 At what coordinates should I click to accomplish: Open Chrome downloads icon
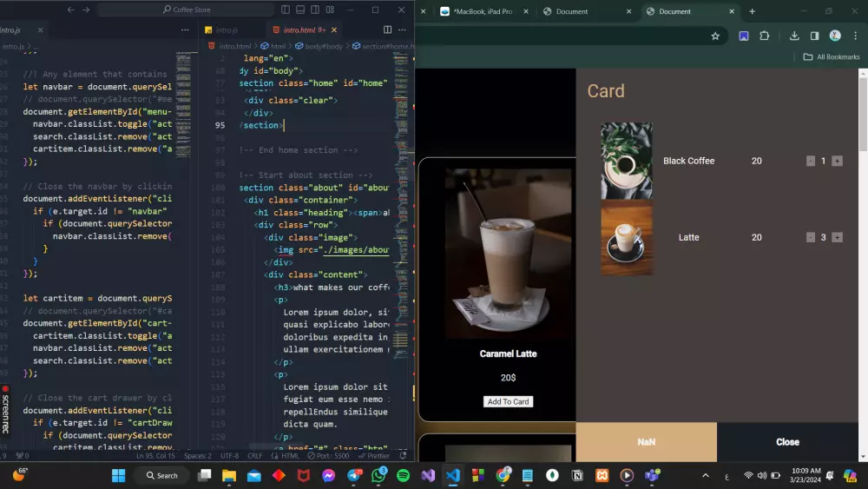[x=794, y=36]
